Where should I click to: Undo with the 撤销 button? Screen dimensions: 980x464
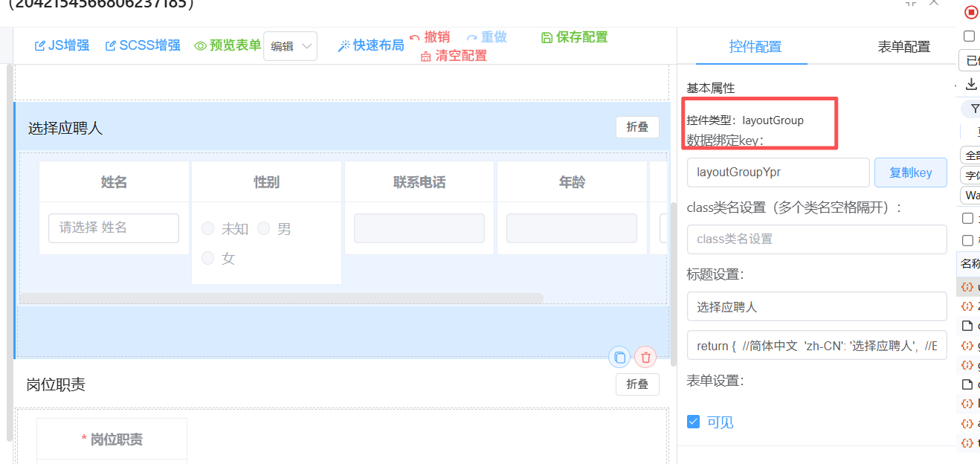point(430,37)
